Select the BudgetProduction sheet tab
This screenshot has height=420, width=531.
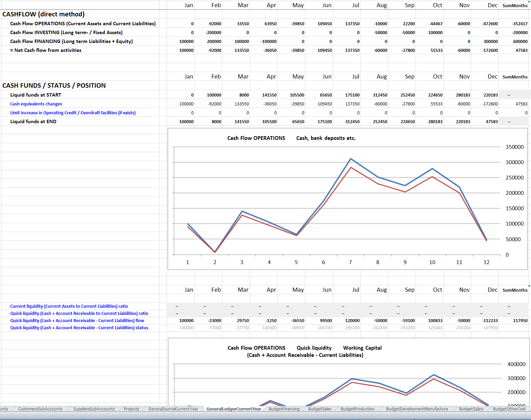coord(357,409)
